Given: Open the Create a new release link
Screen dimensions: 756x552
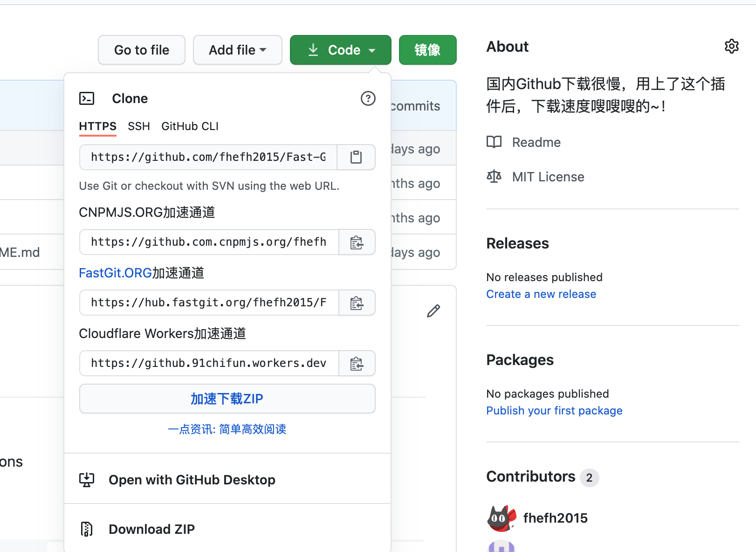Looking at the screenshot, I should tap(541, 294).
